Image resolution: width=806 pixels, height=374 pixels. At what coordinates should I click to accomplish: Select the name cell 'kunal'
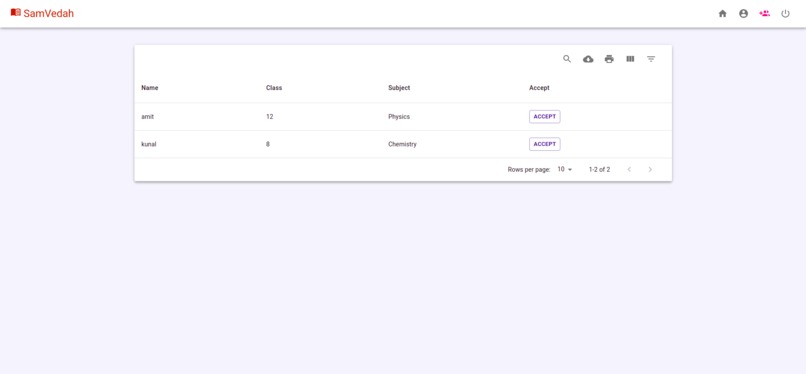coord(149,144)
